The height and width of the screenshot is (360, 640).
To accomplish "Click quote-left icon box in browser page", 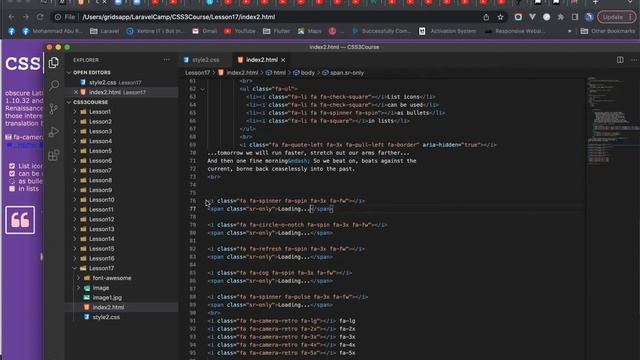I will pos(20,220).
